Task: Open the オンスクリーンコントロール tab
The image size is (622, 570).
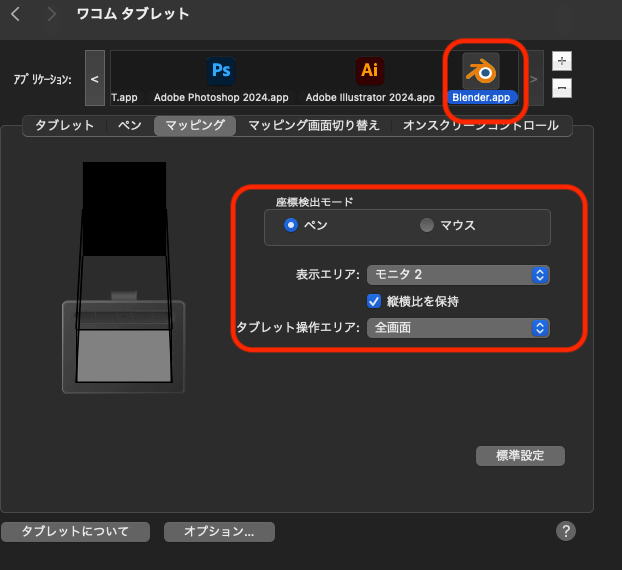Action: pyautogui.click(x=481, y=125)
